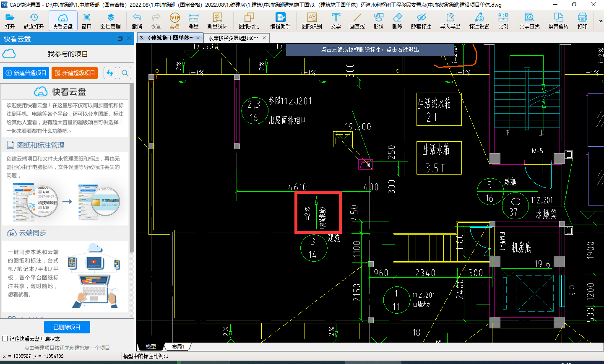Open the VIP 会员 page

click(174, 21)
